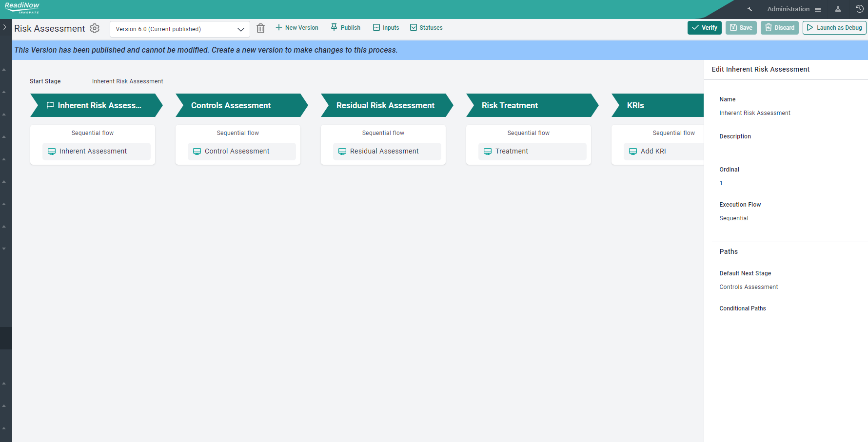This screenshot has width=868, height=442.
Task: Click the hamburger icon next to Administration
Action: pyautogui.click(x=818, y=10)
